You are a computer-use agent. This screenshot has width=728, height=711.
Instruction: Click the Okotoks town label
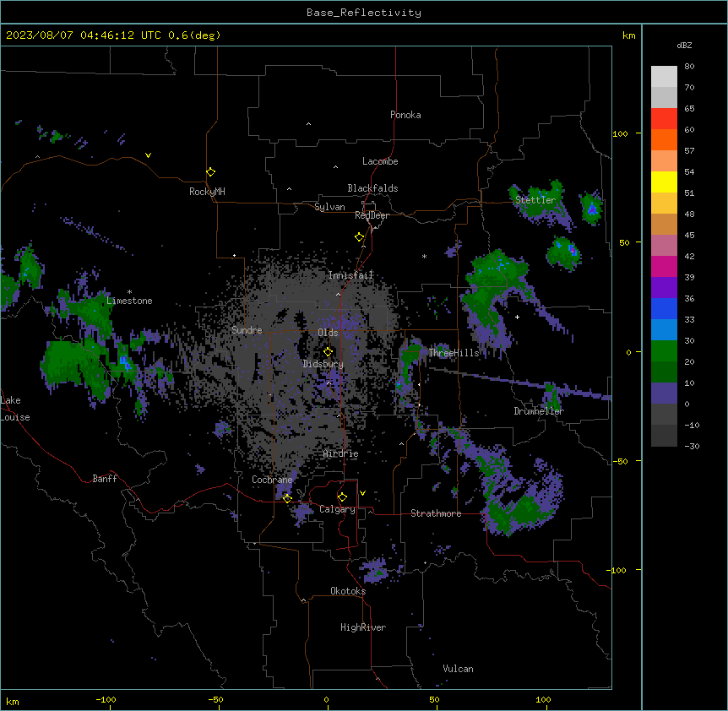pyautogui.click(x=348, y=591)
